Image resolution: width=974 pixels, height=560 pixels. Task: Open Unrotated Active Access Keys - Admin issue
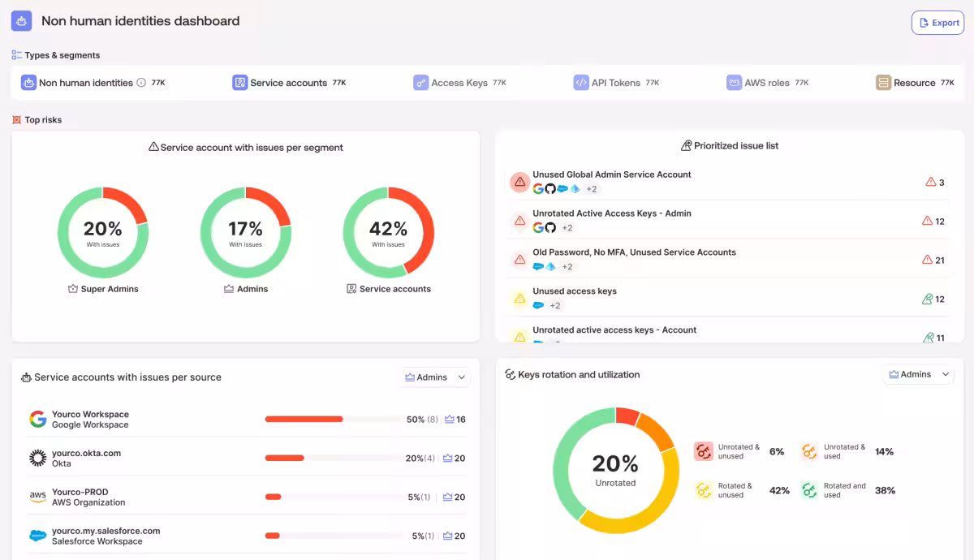tap(611, 213)
